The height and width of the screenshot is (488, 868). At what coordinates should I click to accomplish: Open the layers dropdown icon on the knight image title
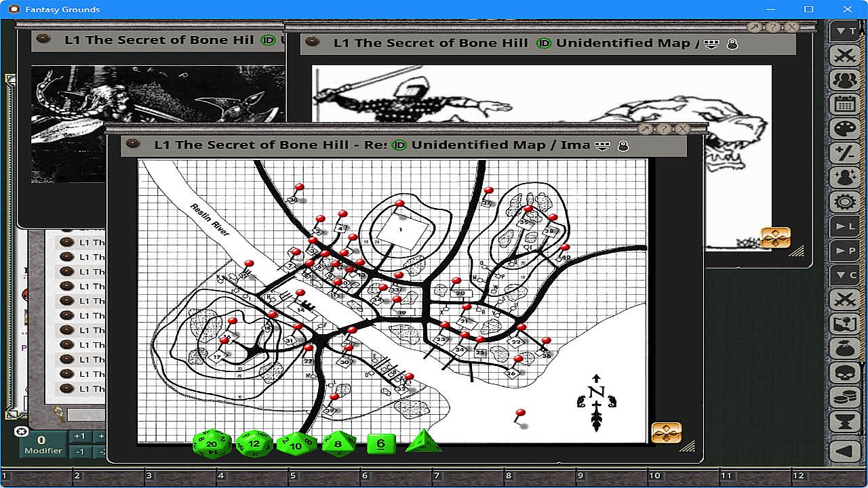click(711, 44)
